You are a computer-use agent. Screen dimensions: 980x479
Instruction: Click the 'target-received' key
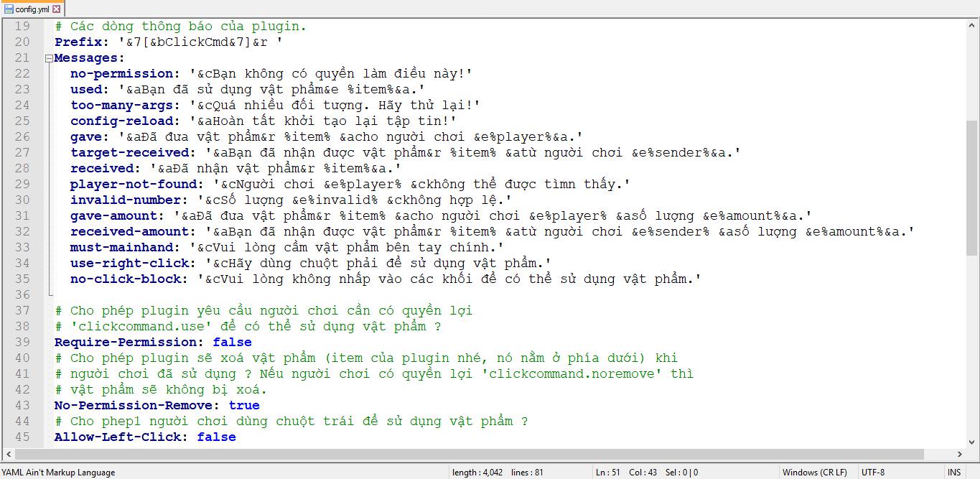point(129,153)
